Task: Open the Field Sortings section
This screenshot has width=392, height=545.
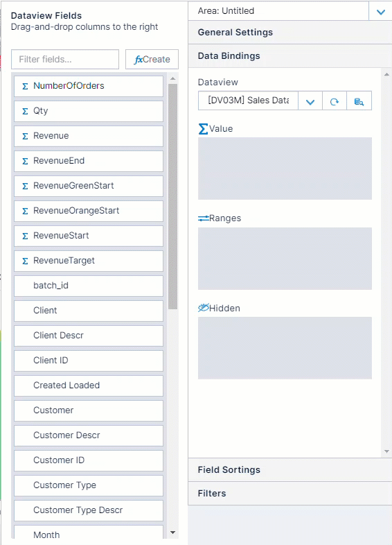Action: 290,470
